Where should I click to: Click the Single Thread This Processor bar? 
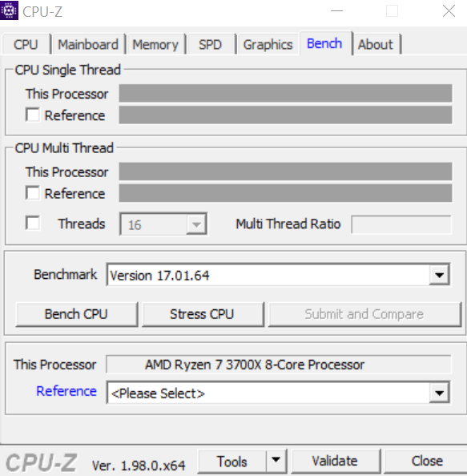pyautogui.click(x=285, y=93)
